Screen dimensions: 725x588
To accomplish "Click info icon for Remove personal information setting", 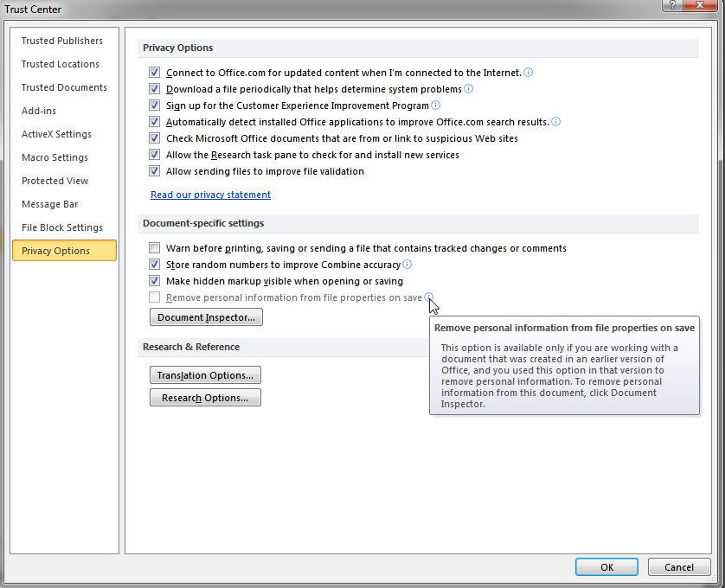I will pos(429,297).
